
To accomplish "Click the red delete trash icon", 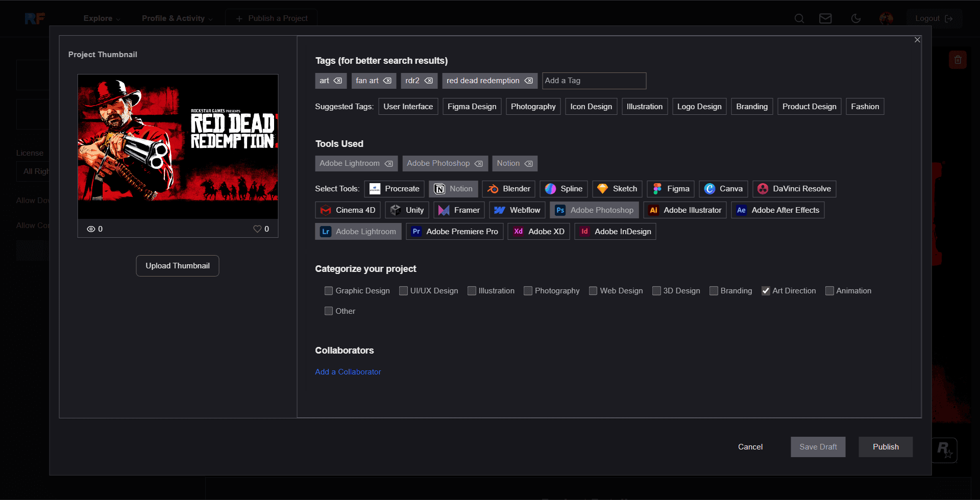I will point(958,60).
